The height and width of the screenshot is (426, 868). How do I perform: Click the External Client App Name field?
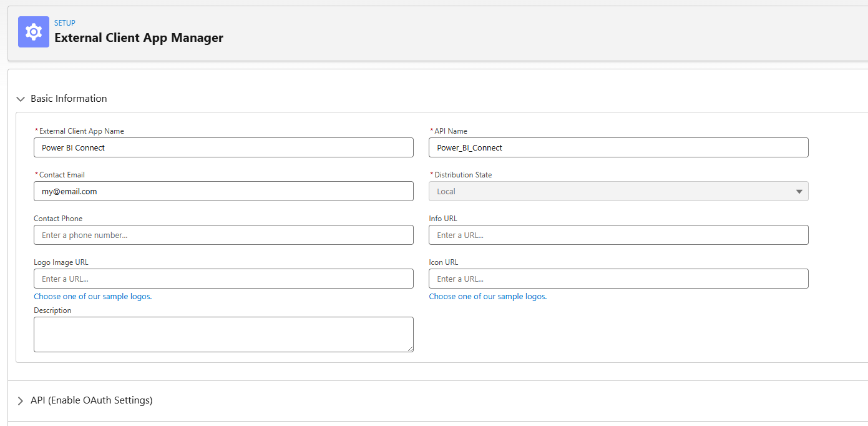[223, 147]
